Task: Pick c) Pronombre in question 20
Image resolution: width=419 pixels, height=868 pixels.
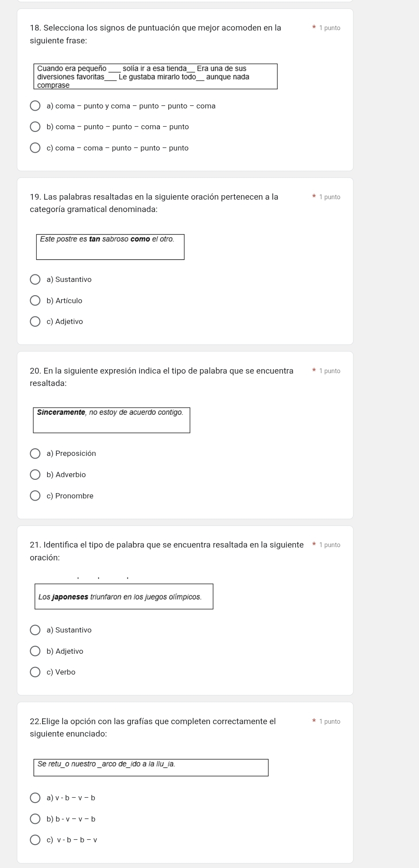Action: tap(35, 496)
